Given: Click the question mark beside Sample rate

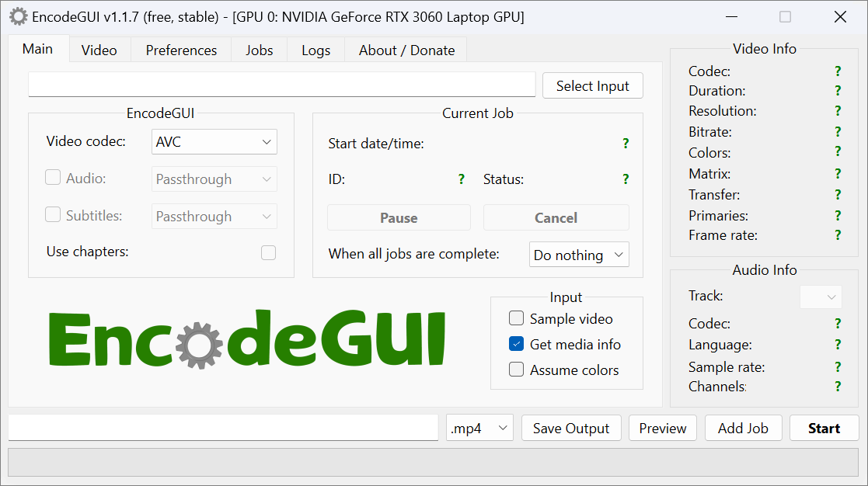Looking at the screenshot, I should (x=838, y=367).
